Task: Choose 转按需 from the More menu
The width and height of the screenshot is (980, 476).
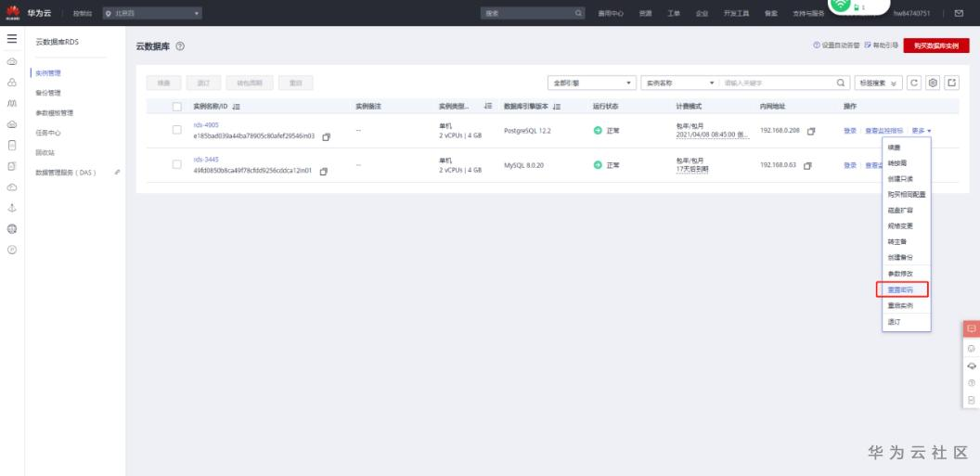Action: (x=896, y=163)
